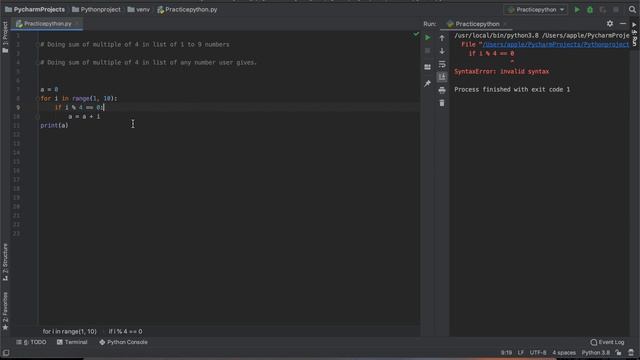Toggle the 4: Run side tool button
The width and height of the screenshot is (640, 360).
pos(634,34)
